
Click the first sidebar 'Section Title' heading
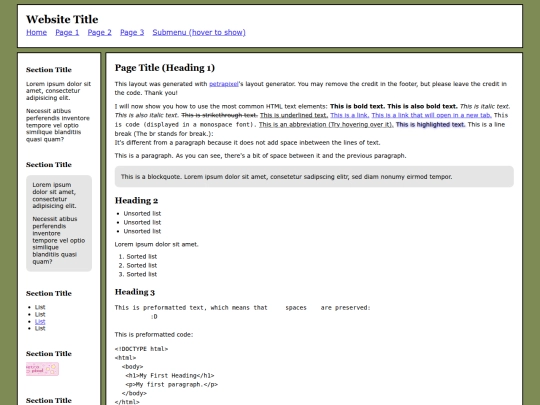click(x=49, y=70)
